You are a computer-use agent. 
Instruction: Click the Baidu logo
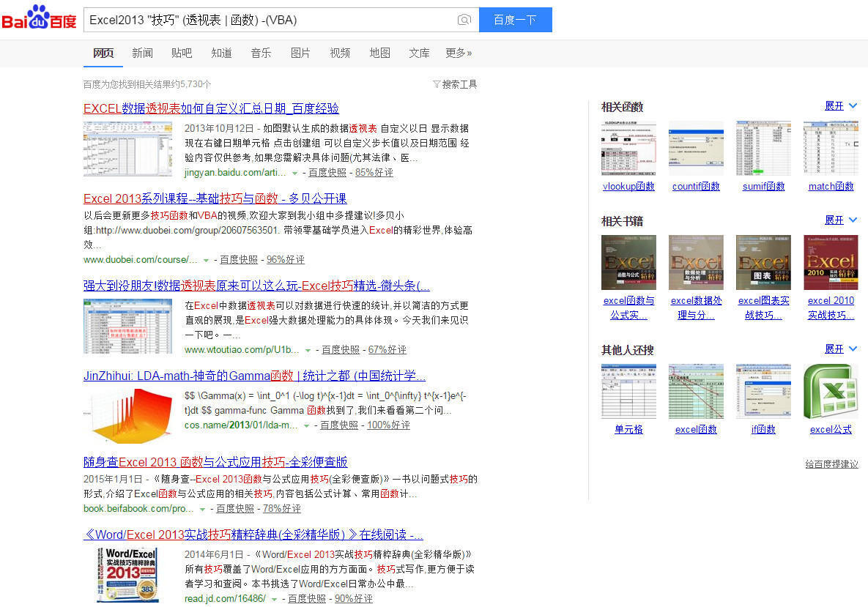(39, 18)
